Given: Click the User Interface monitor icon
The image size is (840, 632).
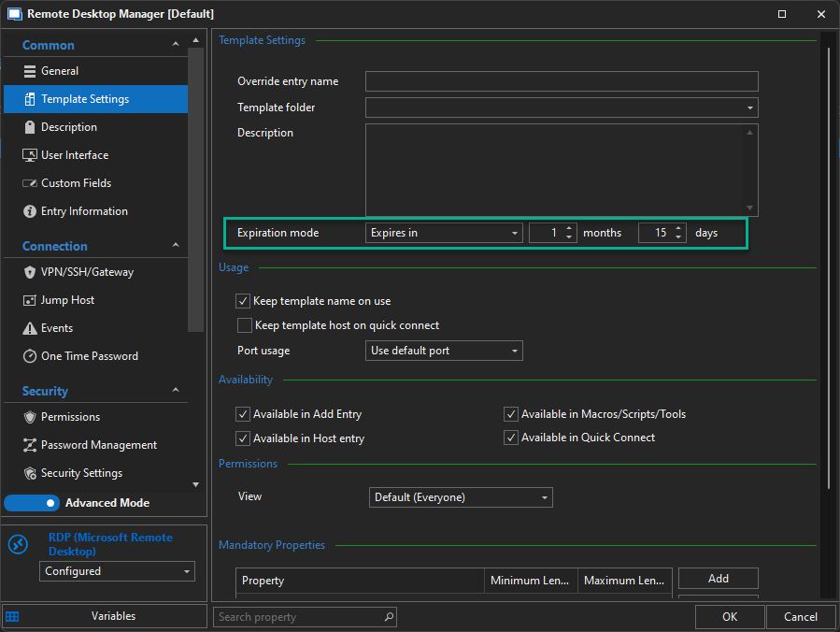Looking at the screenshot, I should (x=30, y=155).
